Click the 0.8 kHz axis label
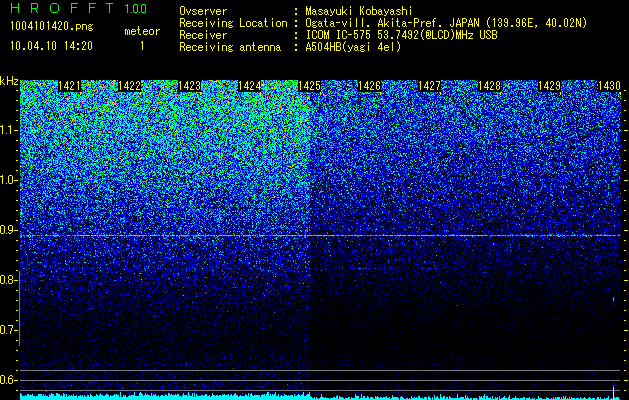This screenshot has width=629, height=400. point(8,280)
